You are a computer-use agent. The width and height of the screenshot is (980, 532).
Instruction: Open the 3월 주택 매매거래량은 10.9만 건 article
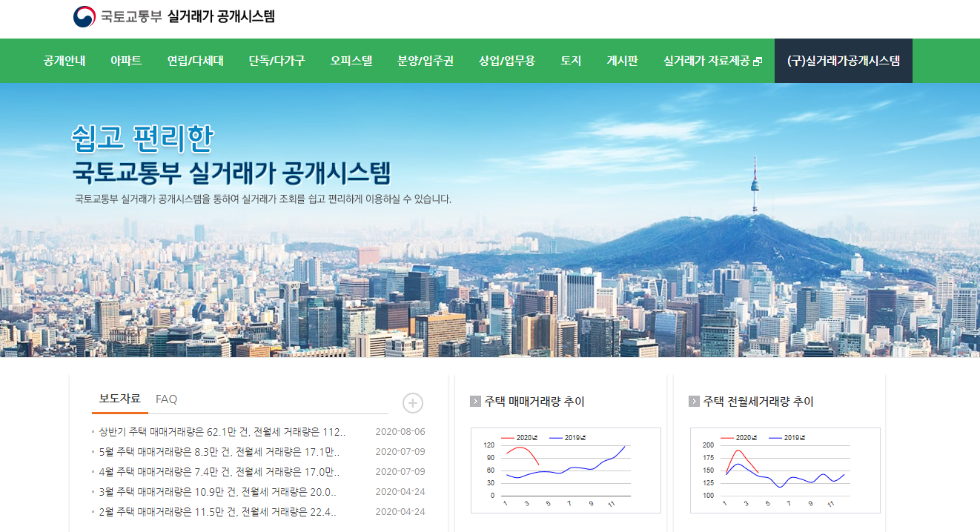[x=218, y=492]
